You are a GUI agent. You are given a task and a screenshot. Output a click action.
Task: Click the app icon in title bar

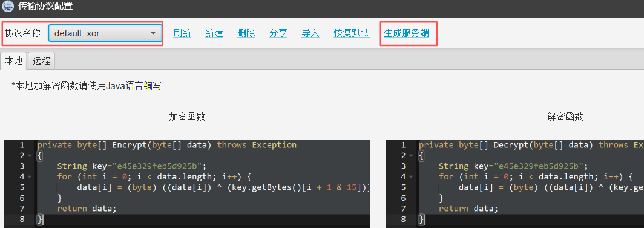[8, 6]
